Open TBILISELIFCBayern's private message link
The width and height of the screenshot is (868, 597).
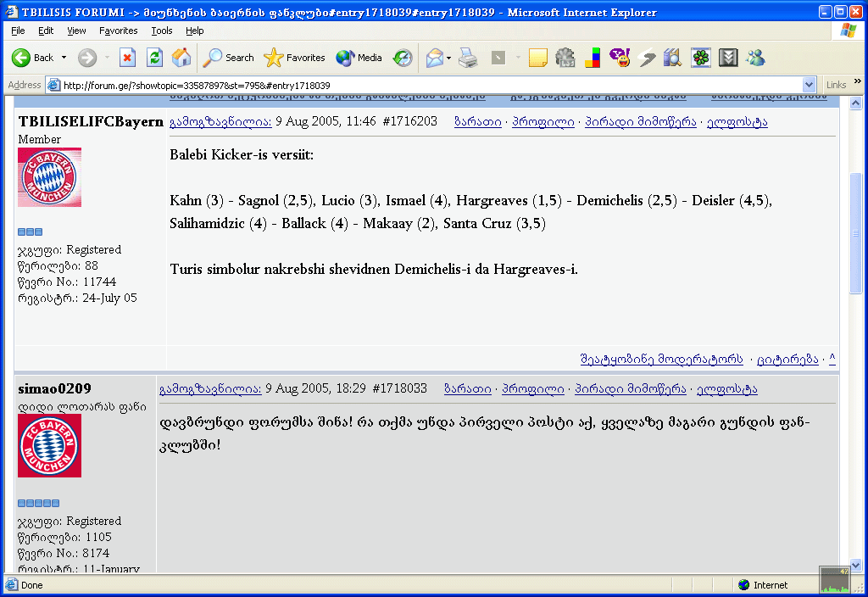[641, 122]
